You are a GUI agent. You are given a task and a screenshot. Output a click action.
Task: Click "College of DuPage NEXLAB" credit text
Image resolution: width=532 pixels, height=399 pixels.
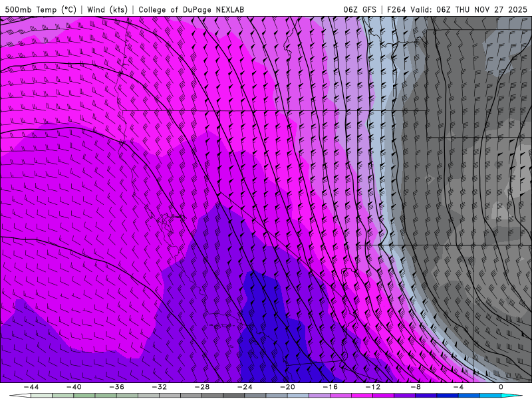pyautogui.click(x=191, y=10)
